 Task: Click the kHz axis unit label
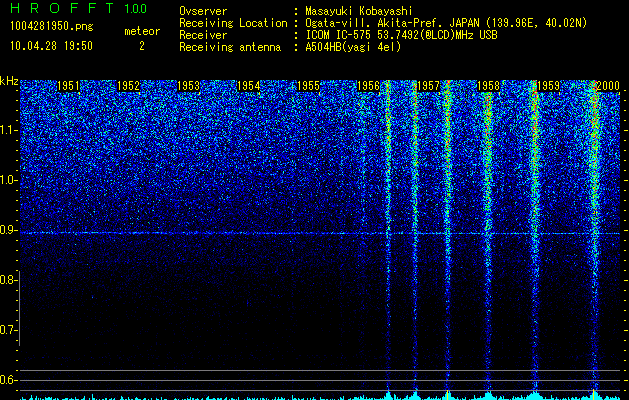point(9,81)
